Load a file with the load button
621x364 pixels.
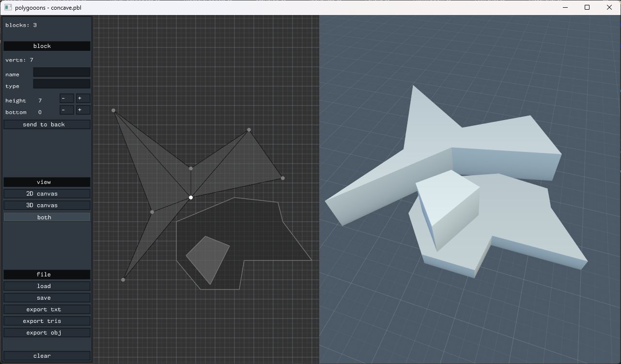[47, 286]
